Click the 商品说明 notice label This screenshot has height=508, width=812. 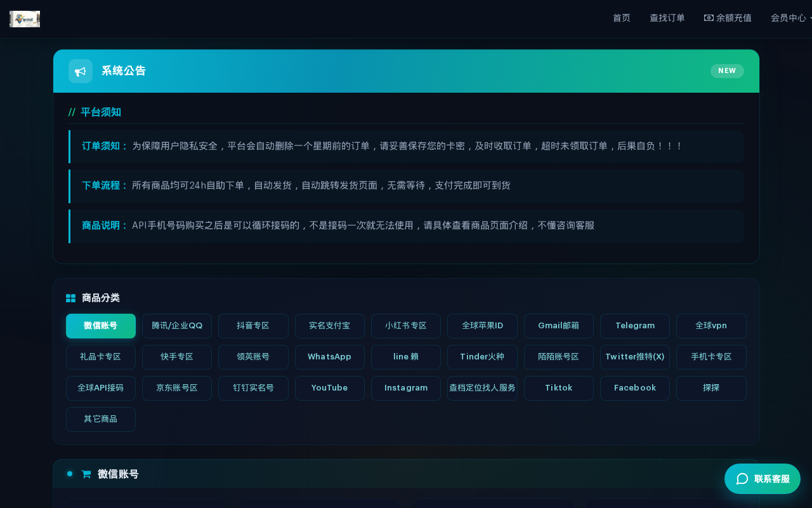tap(105, 225)
